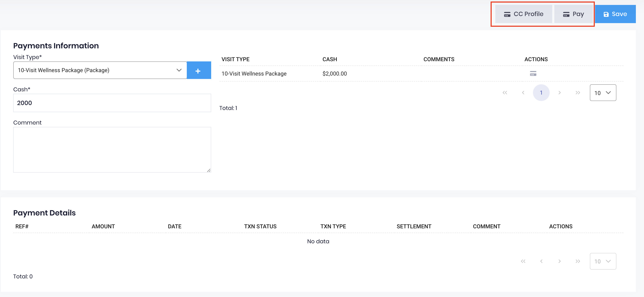Click first-page double arrow in Payment Details pagination
Image resolution: width=644 pixels, height=297 pixels.
click(524, 261)
